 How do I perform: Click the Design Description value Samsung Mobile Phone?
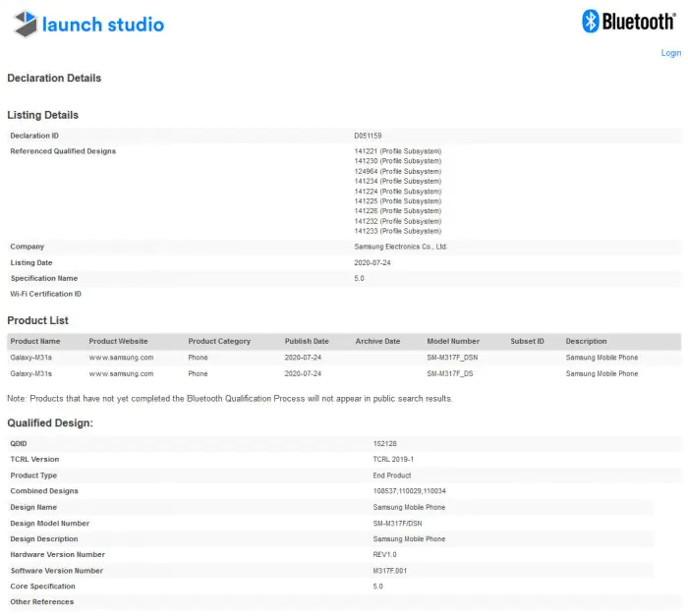click(x=409, y=538)
